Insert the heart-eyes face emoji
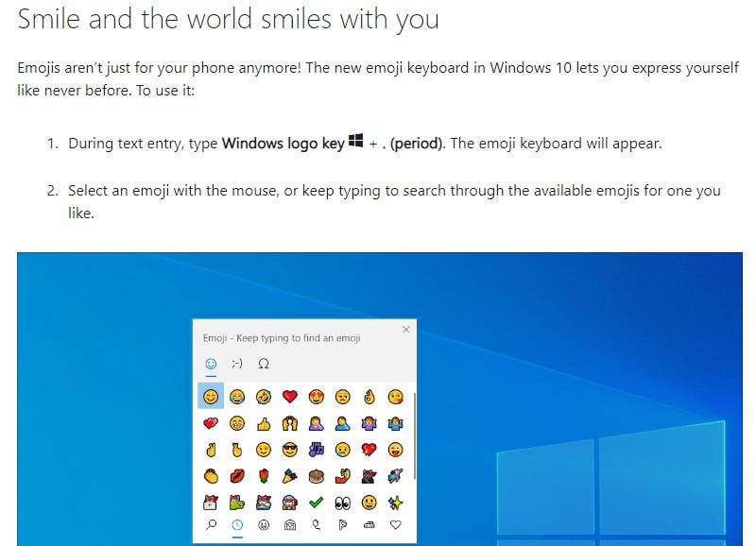This screenshot has height=546, width=756. (317, 397)
